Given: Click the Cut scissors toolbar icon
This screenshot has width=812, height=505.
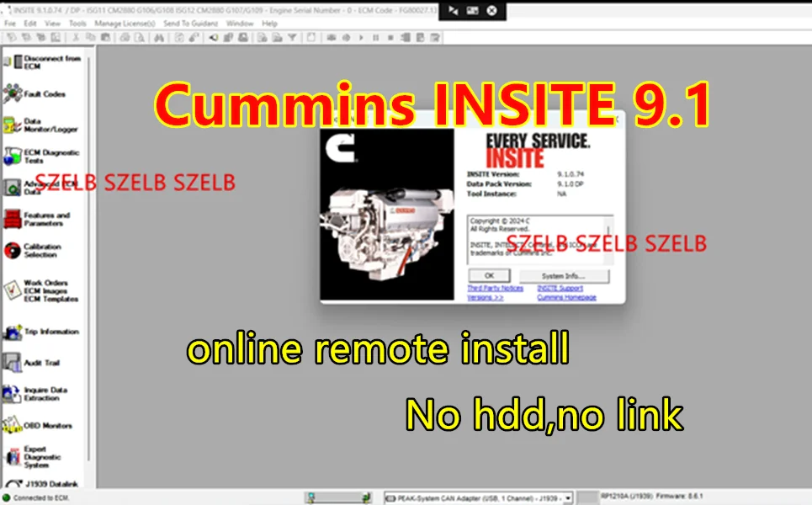Looking at the screenshot, I should pos(76,37).
